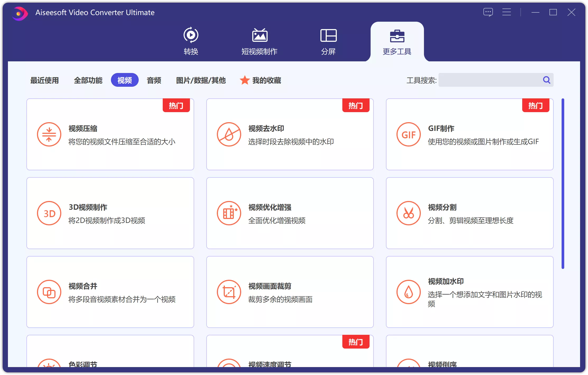
Task: Open the 视频画面裁剪 tool title
Action: point(270,286)
